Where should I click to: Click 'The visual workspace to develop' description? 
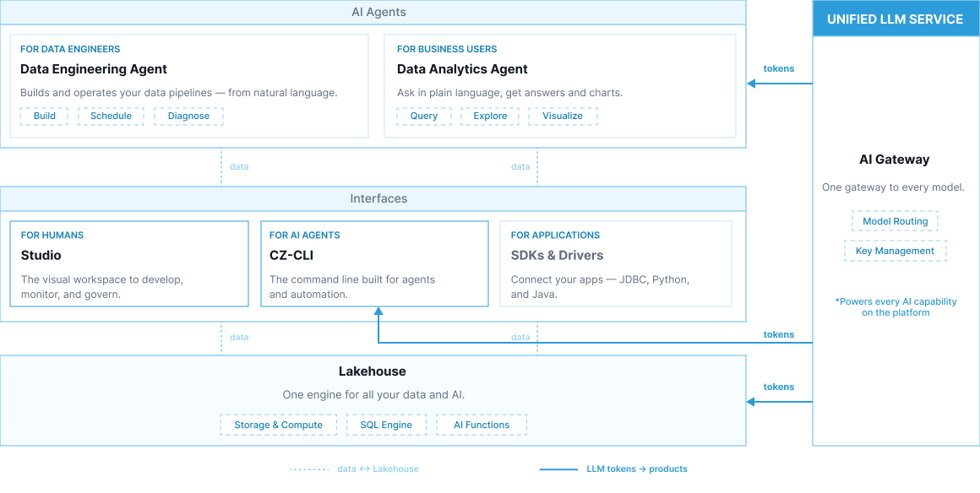[x=102, y=287]
